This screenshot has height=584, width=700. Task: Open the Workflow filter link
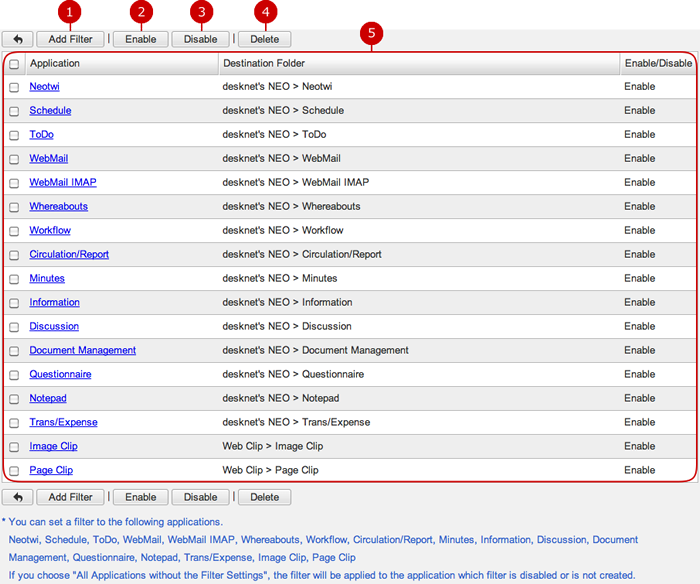click(50, 230)
